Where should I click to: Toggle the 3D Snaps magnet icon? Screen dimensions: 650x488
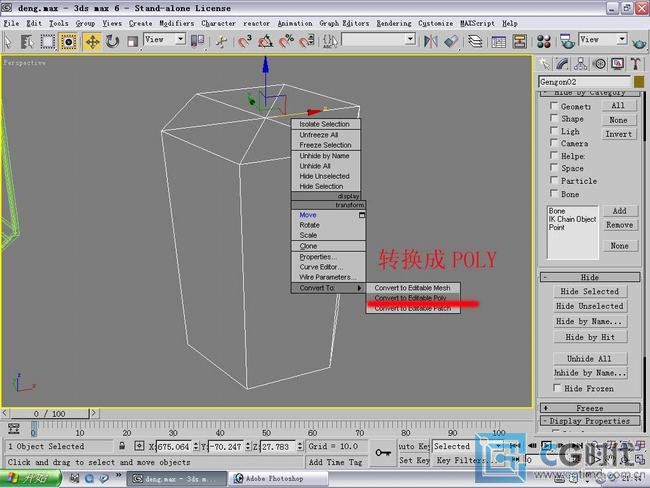[245, 41]
